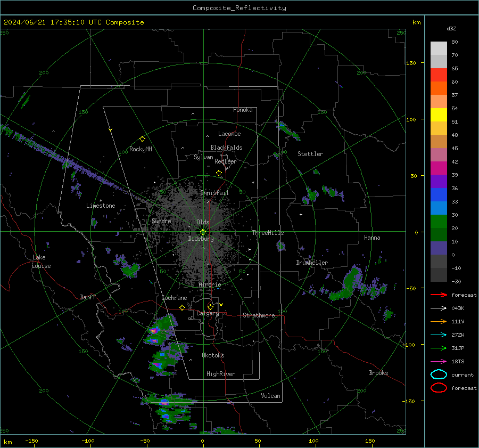This screenshot has height=448, width=479.
Task: Click the Sundre label
Action: [161, 221]
